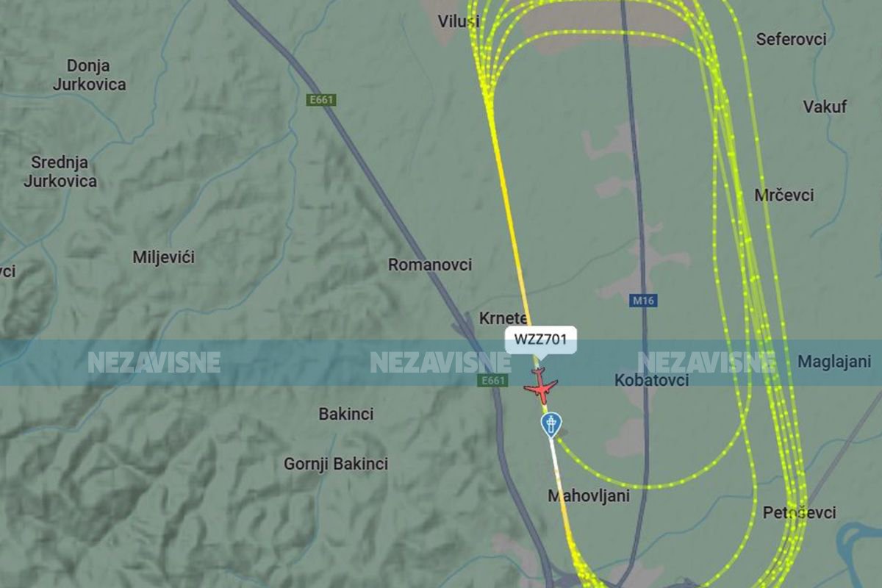Image resolution: width=882 pixels, height=588 pixels.
Task: Click the Seferovci place label
Action: click(x=791, y=40)
